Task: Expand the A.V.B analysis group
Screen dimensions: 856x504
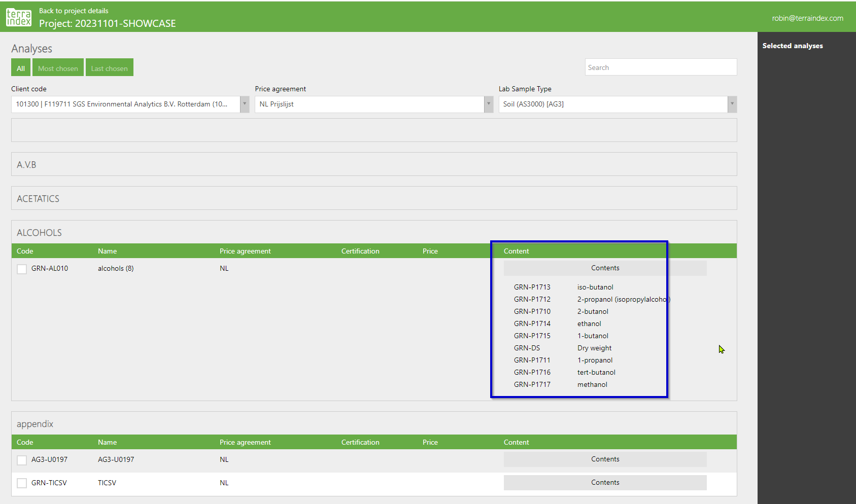Action: (x=26, y=165)
